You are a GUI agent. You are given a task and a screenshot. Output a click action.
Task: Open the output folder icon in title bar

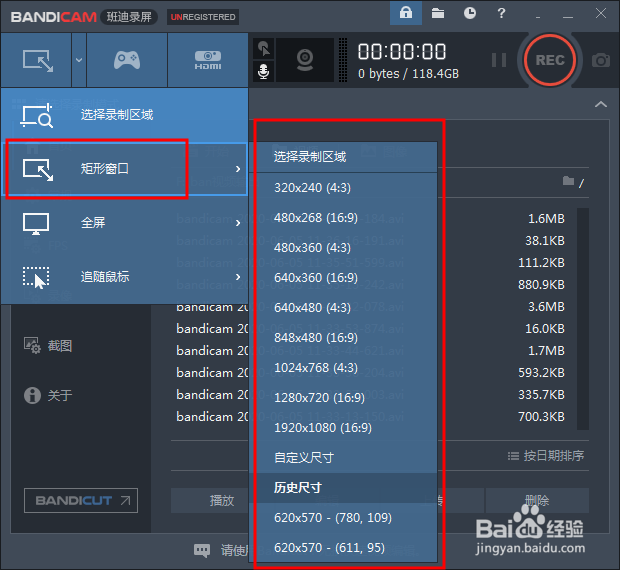pos(438,13)
